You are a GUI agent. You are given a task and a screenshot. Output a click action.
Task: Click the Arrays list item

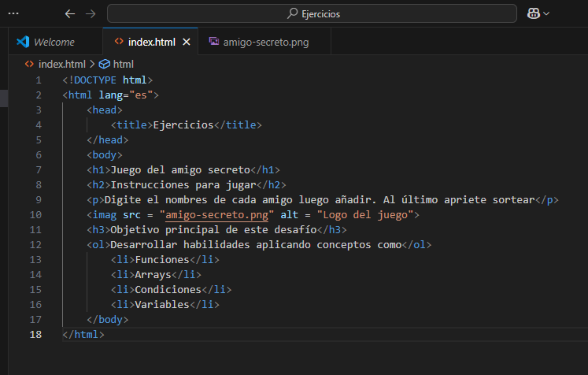pos(156,275)
